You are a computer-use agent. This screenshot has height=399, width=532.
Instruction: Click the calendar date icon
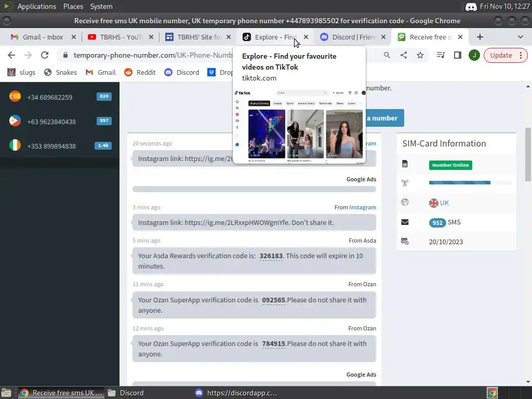click(405, 241)
